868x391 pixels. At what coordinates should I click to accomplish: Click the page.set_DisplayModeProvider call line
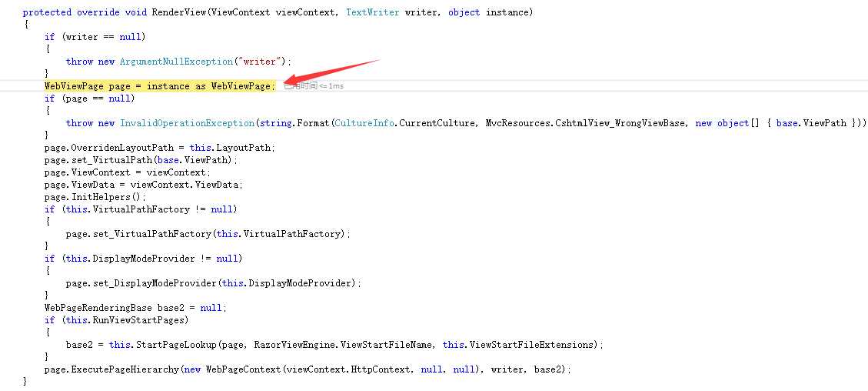click(213, 283)
